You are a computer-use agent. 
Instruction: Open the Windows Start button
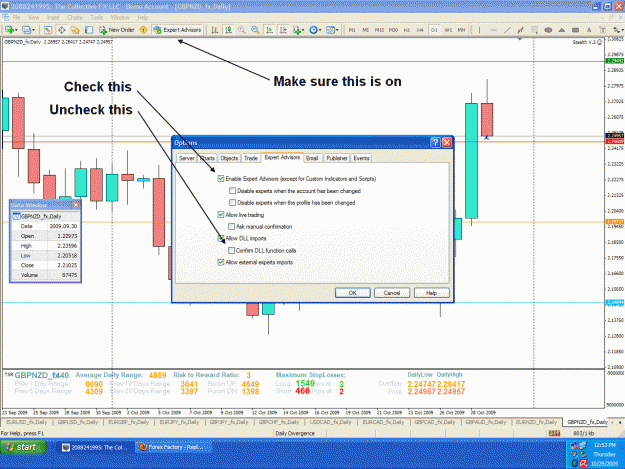(23, 447)
